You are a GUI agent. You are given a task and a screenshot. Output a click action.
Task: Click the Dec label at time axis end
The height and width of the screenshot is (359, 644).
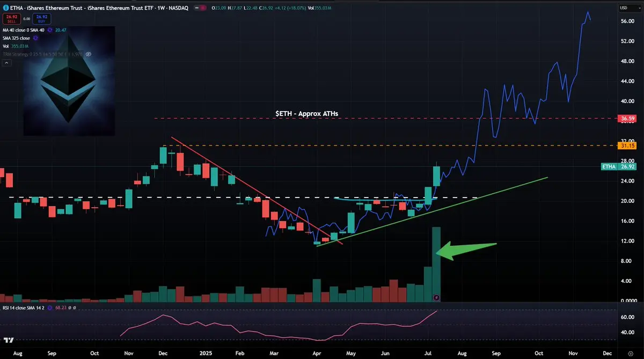point(608,354)
